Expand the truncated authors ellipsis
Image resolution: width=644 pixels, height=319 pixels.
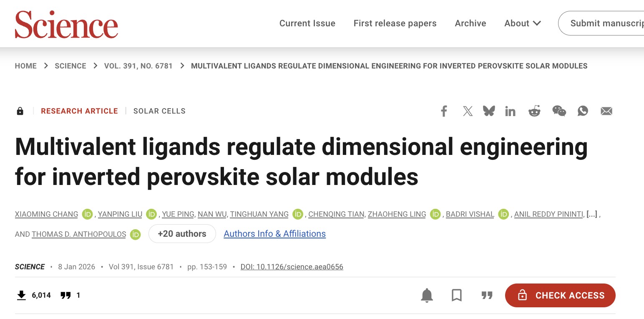tap(591, 214)
